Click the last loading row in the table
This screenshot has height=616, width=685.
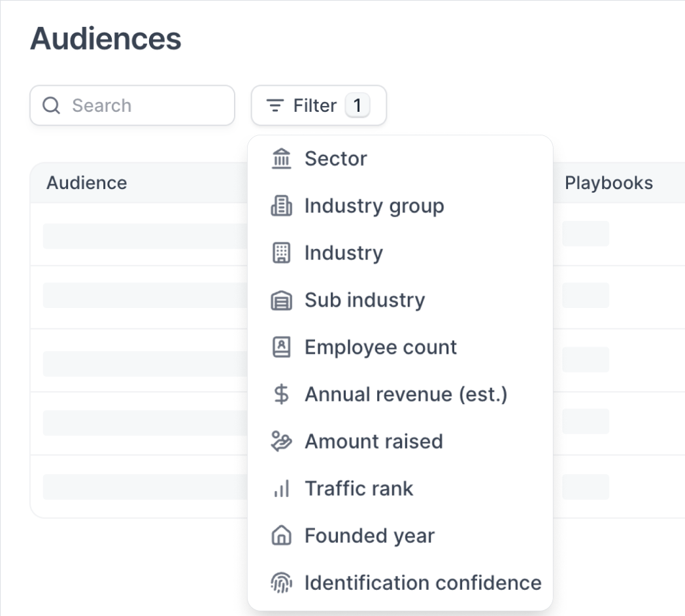[x=144, y=487]
